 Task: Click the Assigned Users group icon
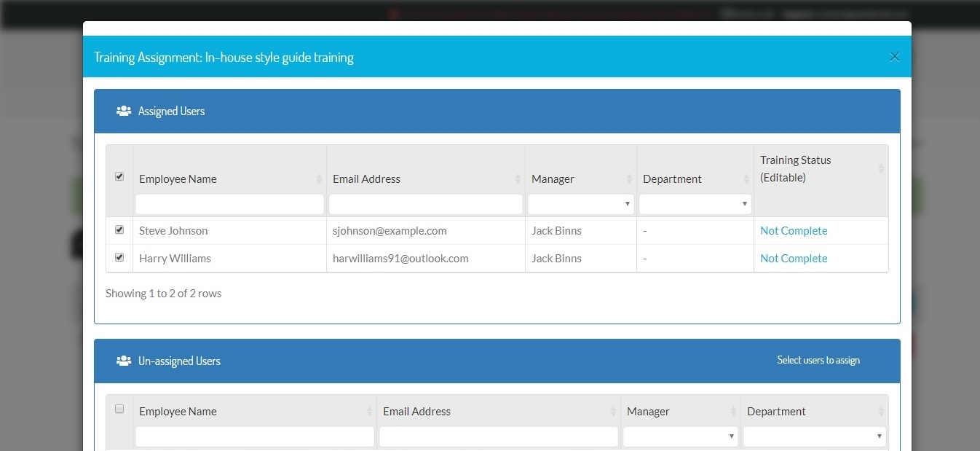pos(124,111)
